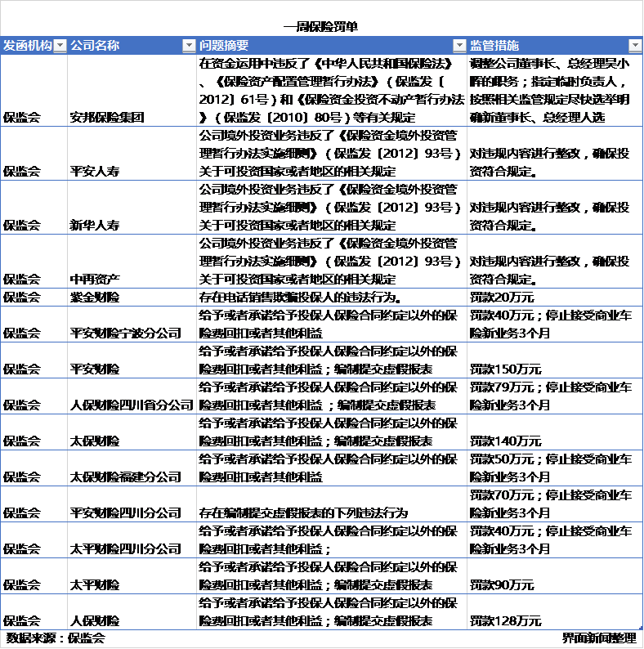The width and height of the screenshot is (644, 649).
Task: Select 安邦's 调整公司董事长 measure cell
Action: click(555, 91)
